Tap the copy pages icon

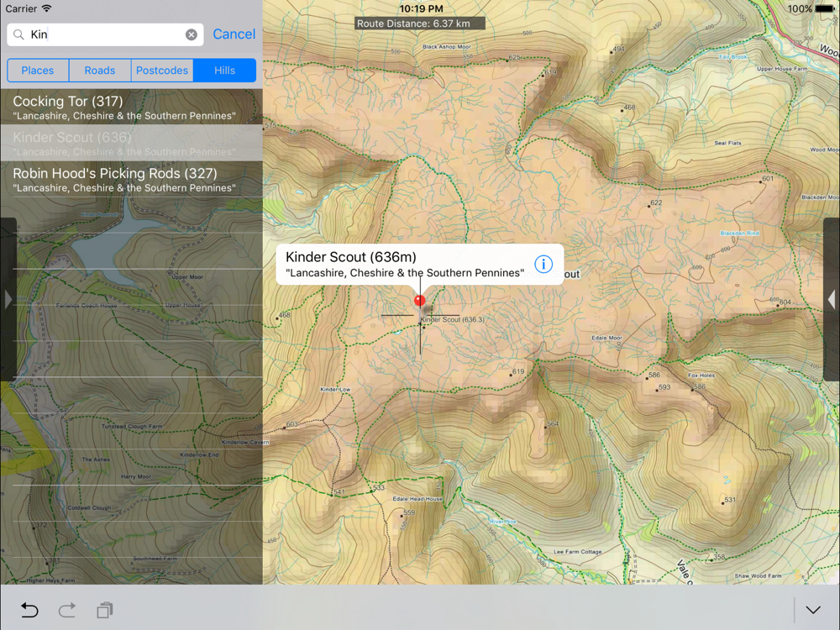tap(104, 610)
